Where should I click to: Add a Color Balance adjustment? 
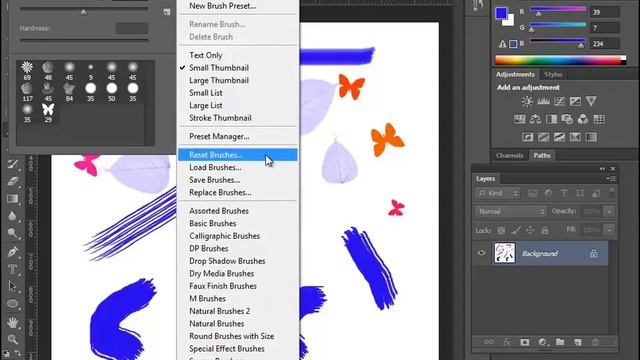tap(536, 119)
